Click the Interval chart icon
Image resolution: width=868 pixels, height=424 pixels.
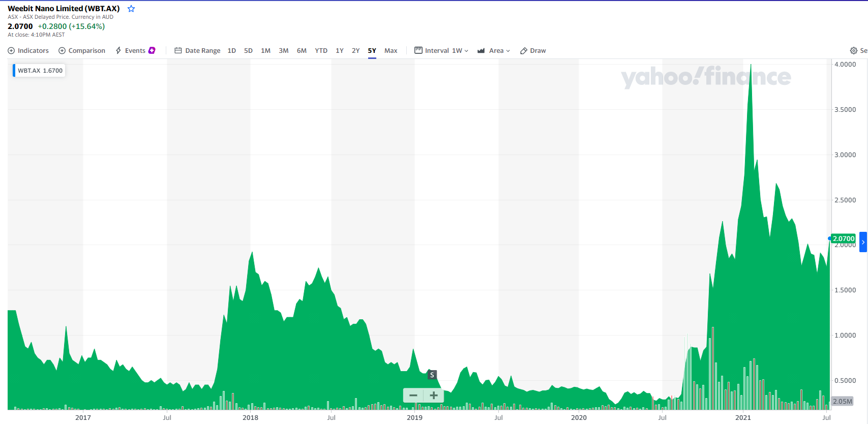pos(418,50)
